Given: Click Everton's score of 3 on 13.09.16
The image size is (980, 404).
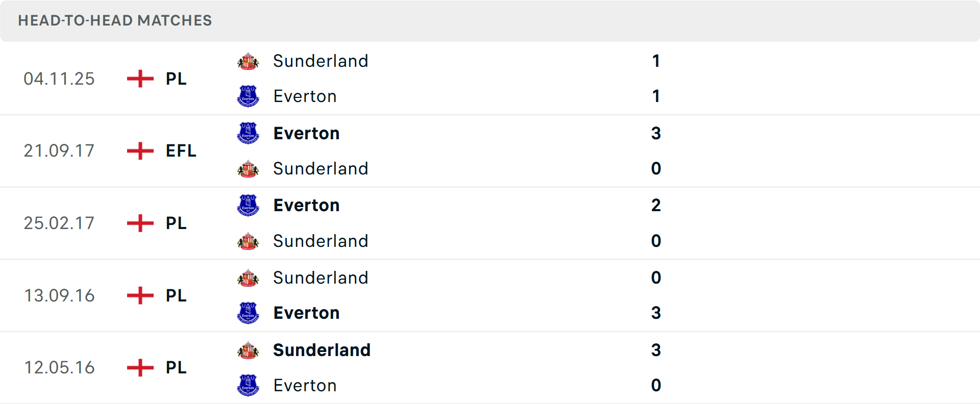Looking at the screenshot, I should click(x=656, y=313).
